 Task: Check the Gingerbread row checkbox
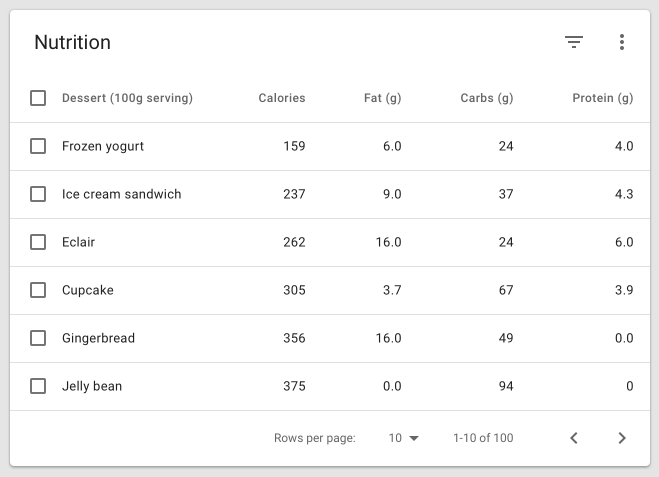(x=38, y=338)
